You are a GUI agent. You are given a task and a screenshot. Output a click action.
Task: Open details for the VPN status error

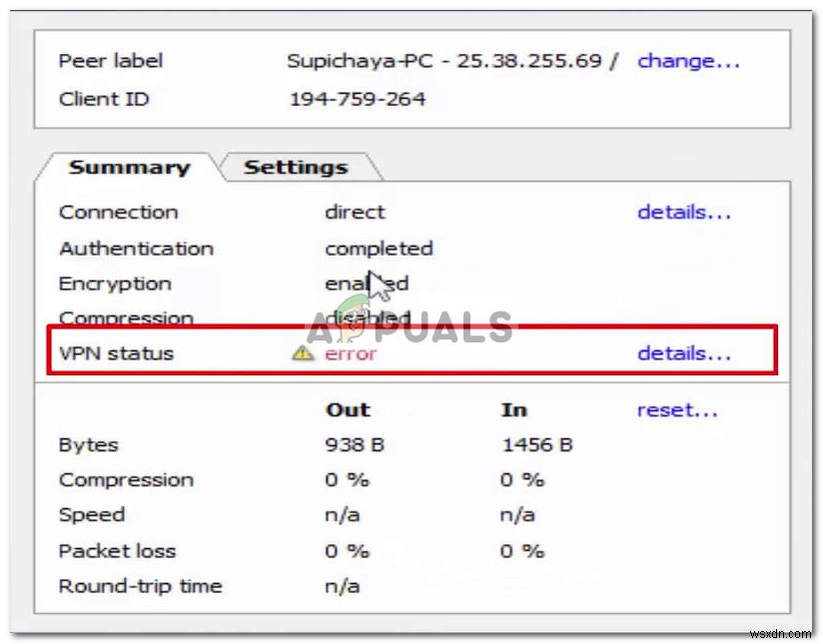684,353
